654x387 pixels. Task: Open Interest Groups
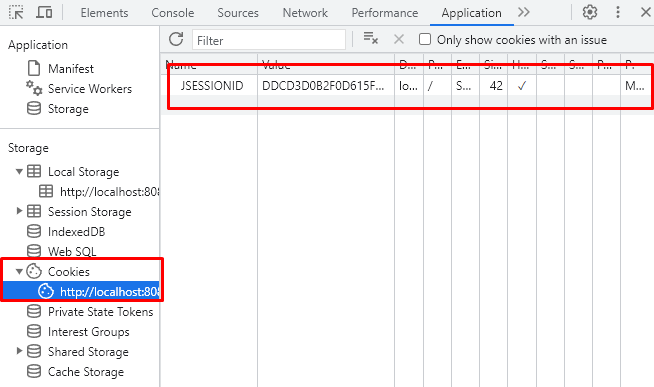point(88,332)
